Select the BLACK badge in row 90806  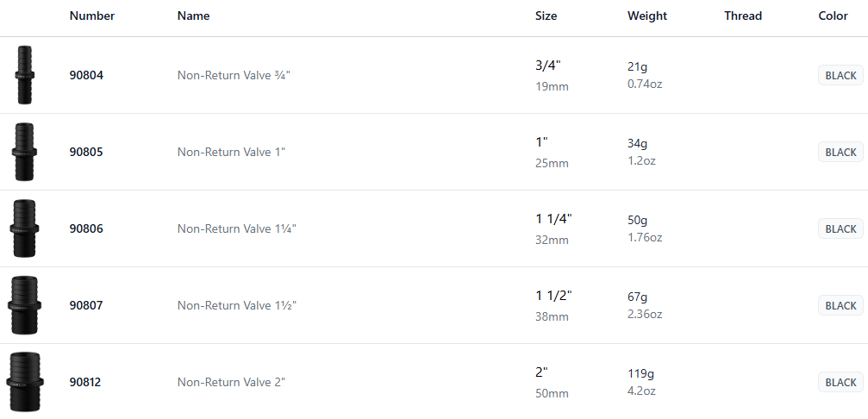point(840,228)
